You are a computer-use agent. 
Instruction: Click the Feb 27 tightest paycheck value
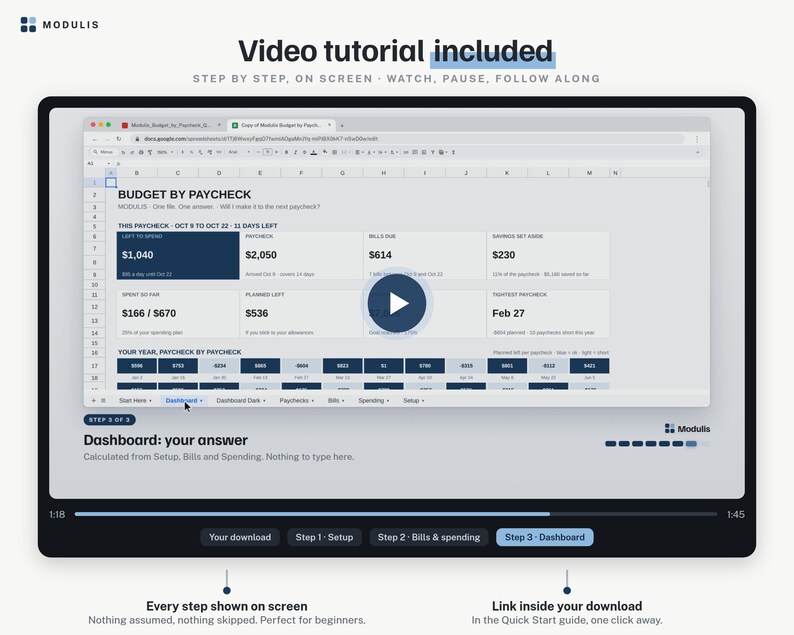tap(508, 313)
